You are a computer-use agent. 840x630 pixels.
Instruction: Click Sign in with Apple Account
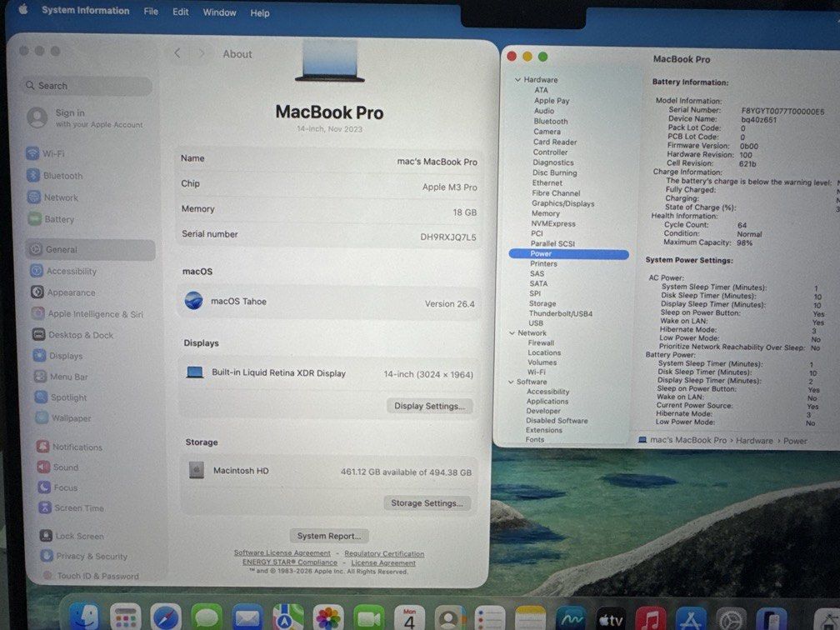point(86,117)
